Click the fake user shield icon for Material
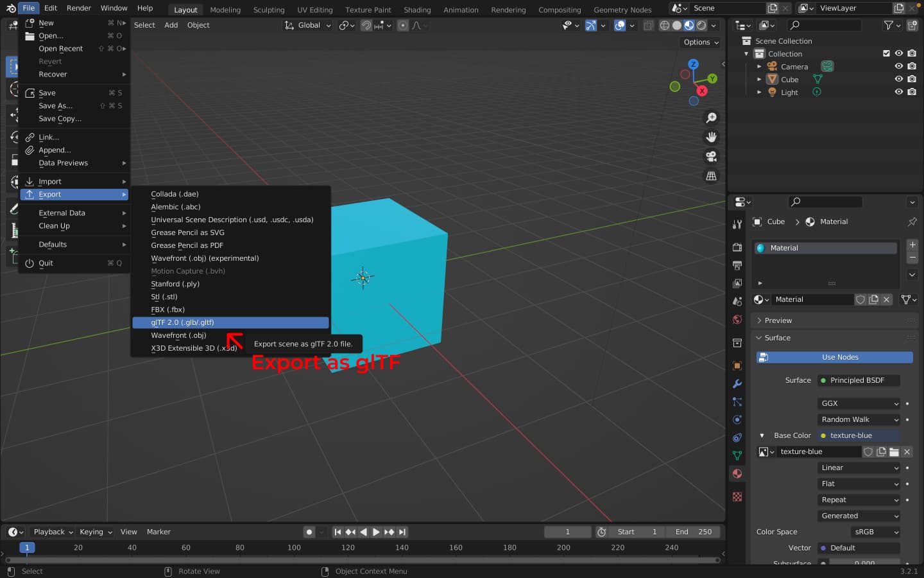Image resolution: width=924 pixels, height=578 pixels. (x=860, y=299)
